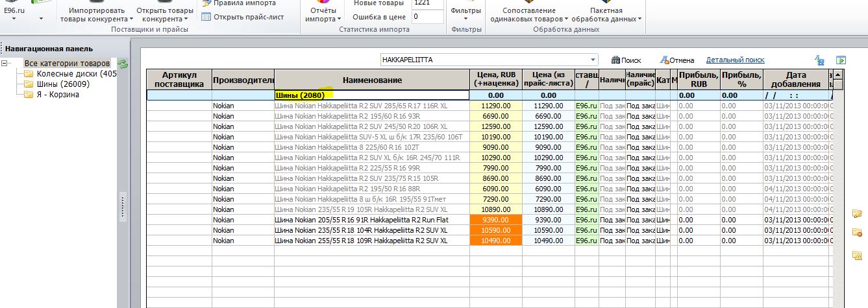Click the green export arrow icon above grid
The width and height of the screenshot is (868, 308).
coord(841,60)
